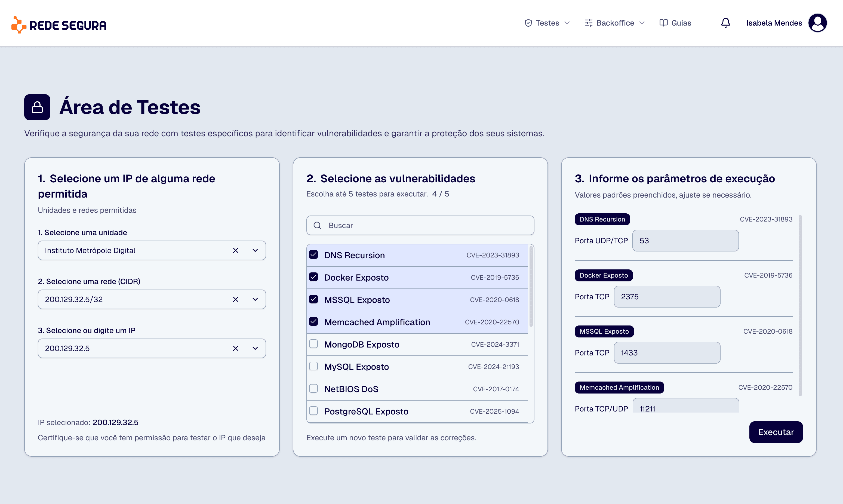The width and height of the screenshot is (843, 504).
Task: Click the DNS Recursion parameter badge
Action: [x=602, y=219]
